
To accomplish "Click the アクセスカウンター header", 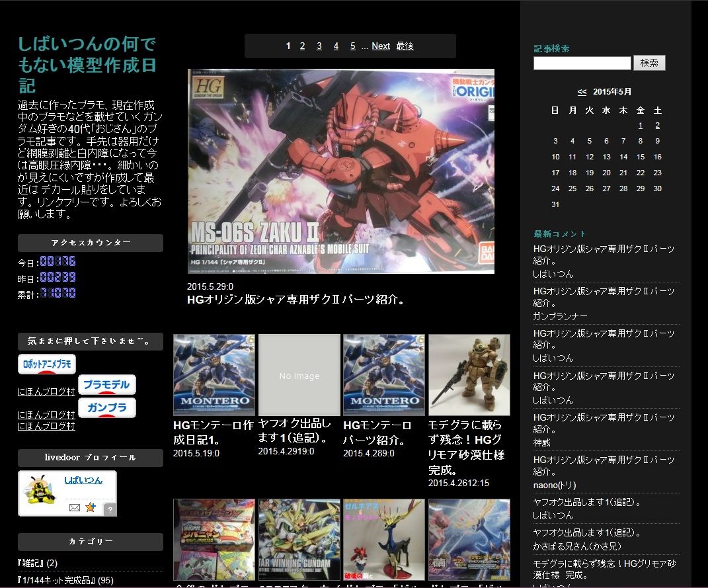I will click(91, 243).
